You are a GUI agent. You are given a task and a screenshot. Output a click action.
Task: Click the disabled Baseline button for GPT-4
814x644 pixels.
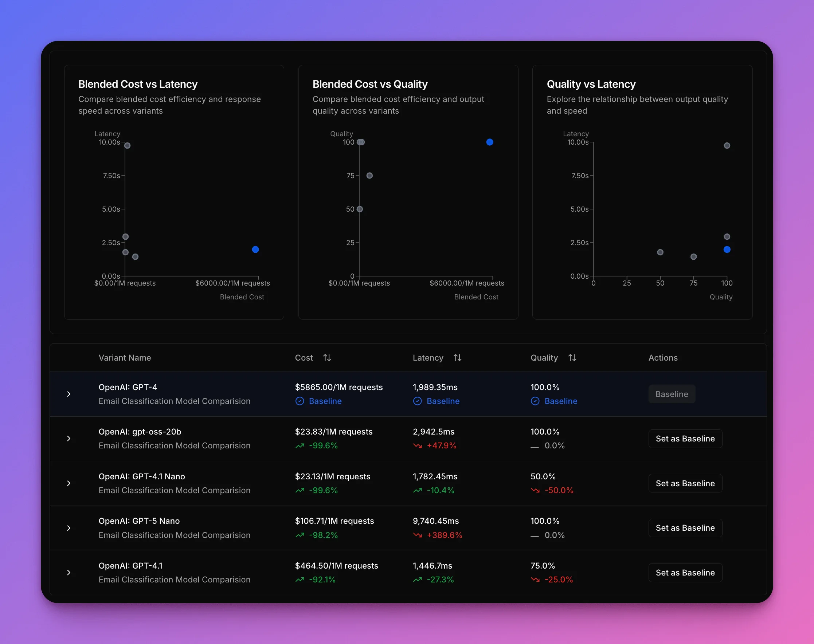point(672,394)
